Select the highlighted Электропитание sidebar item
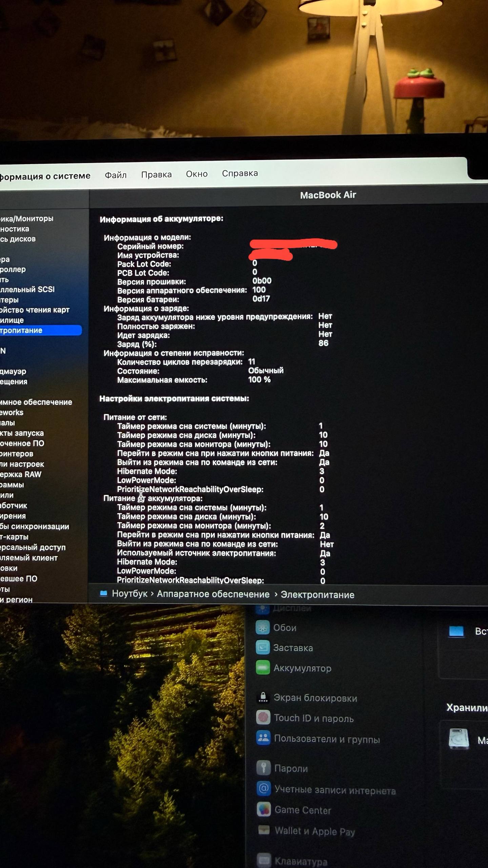 coord(40,330)
